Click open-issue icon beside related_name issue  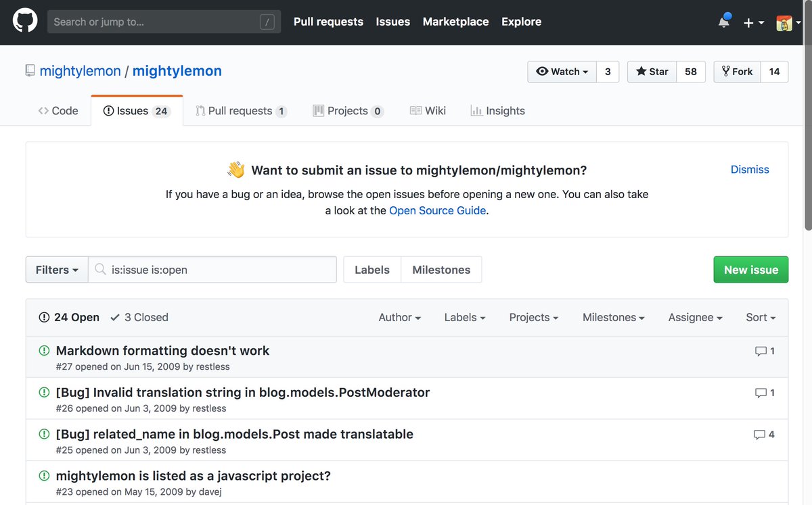coord(44,433)
